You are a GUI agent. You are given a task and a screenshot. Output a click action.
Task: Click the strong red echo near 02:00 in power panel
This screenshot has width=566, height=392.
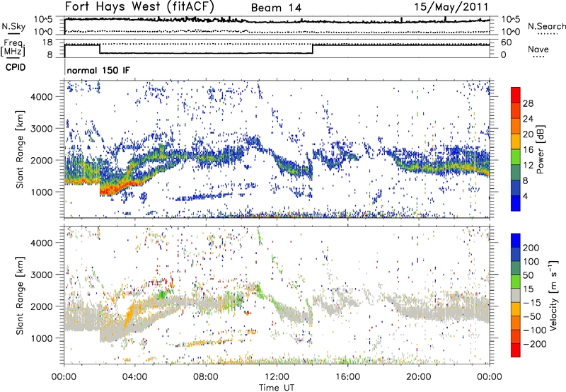108,189
